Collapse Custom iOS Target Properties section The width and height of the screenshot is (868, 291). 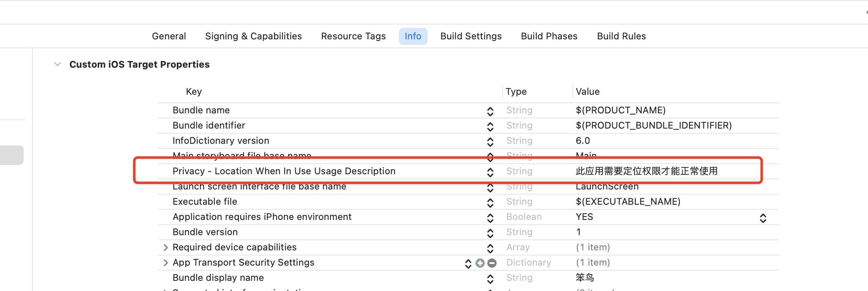[x=58, y=64]
